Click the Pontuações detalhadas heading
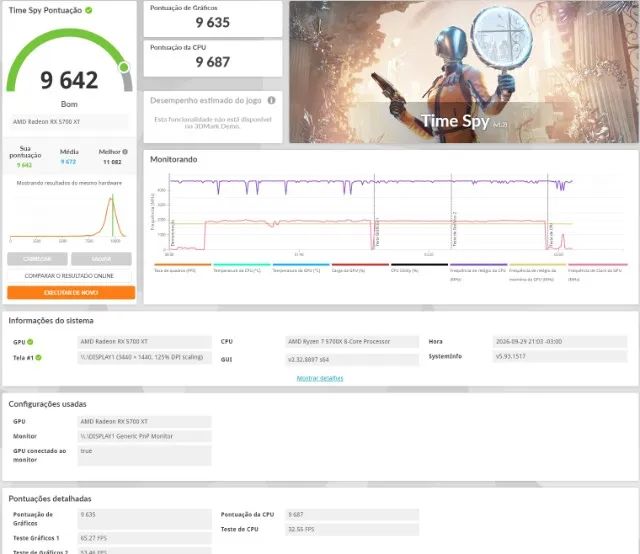 click(50, 498)
